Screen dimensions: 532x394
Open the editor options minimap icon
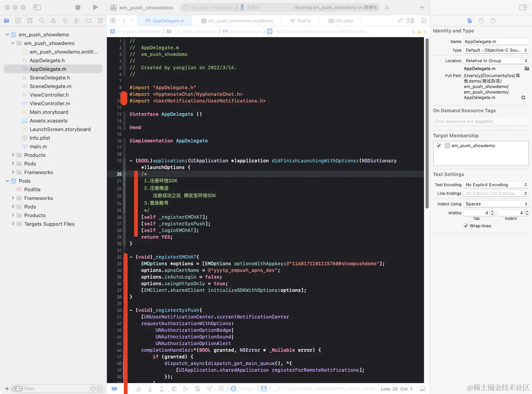coord(410,21)
